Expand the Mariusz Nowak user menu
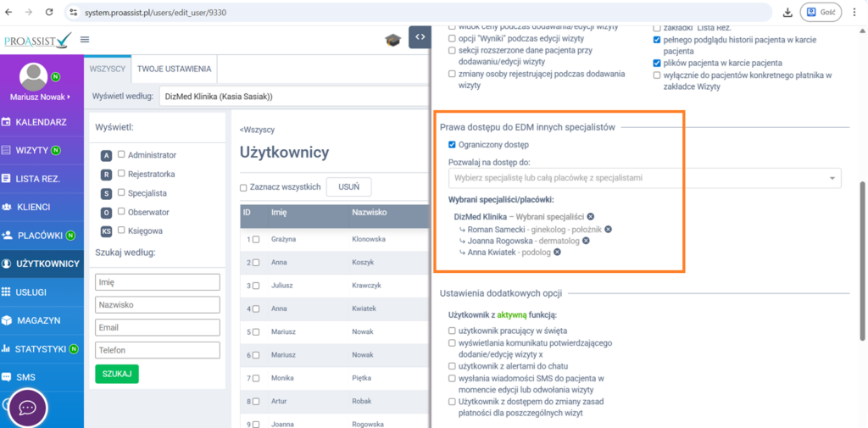Image resolution: width=868 pixels, height=428 pixels. 40,97
